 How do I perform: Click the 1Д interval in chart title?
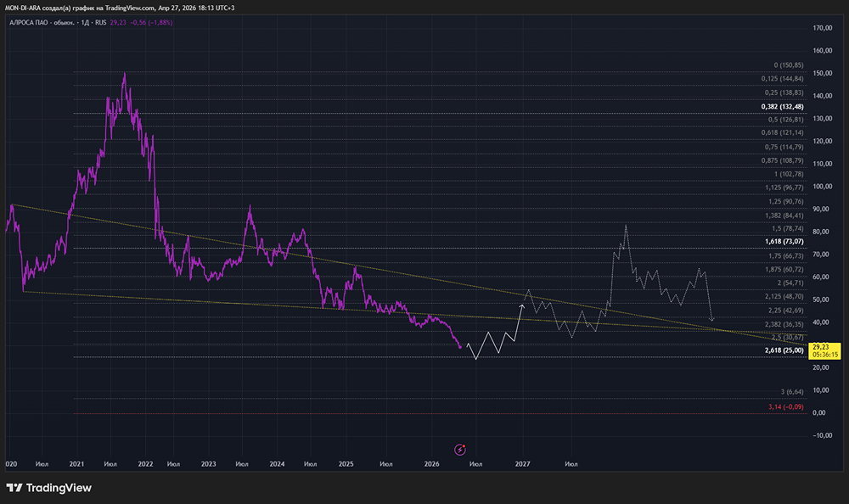(85, 23)
